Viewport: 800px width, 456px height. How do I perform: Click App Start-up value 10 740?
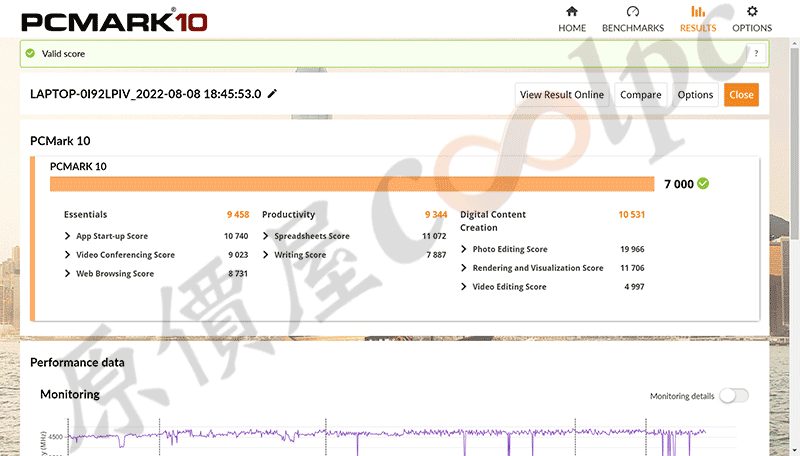point(236,236)
